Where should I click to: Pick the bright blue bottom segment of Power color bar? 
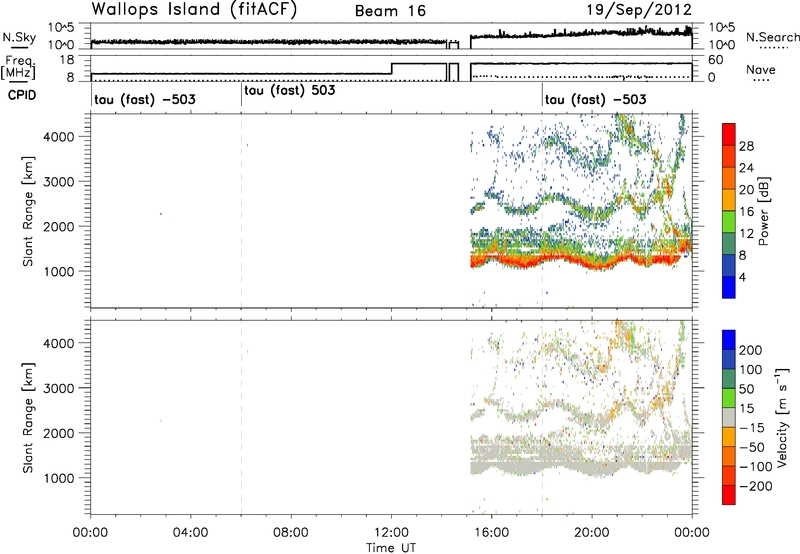[x=729, y=287]
